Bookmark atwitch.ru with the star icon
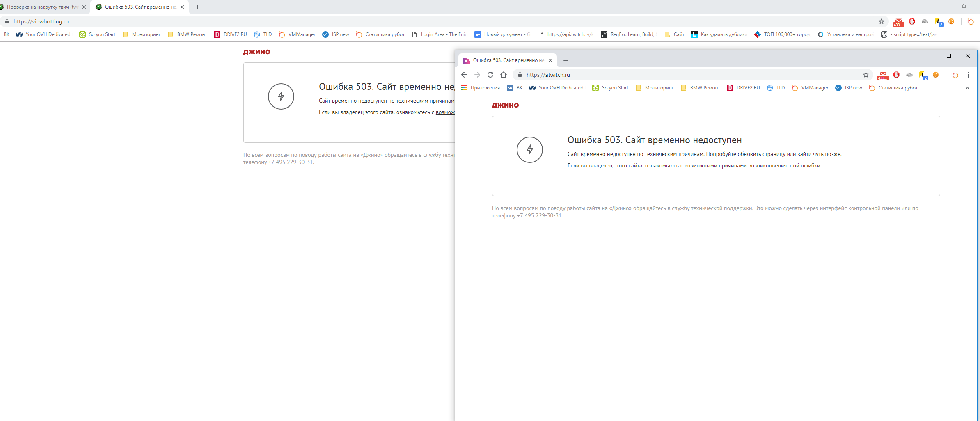 [866, 75]
